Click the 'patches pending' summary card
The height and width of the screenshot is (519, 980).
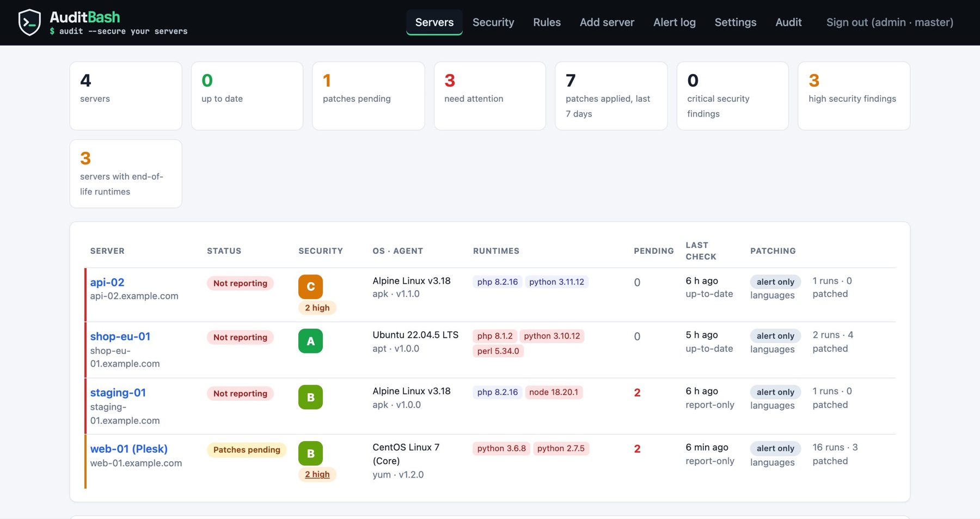pos(369,96)
